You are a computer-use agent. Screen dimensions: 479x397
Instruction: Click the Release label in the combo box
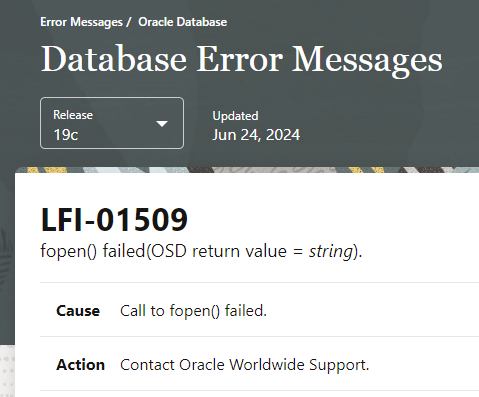[x=73, y=115]
